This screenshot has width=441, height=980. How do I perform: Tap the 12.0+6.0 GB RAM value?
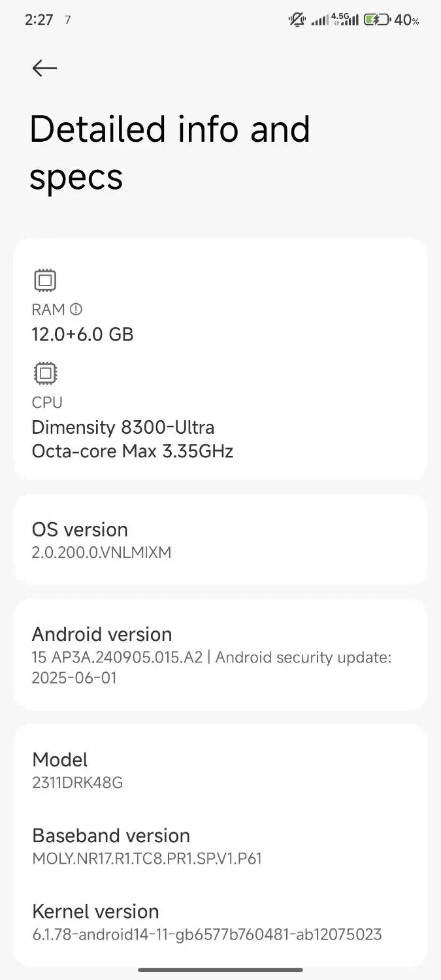[82, 335]
